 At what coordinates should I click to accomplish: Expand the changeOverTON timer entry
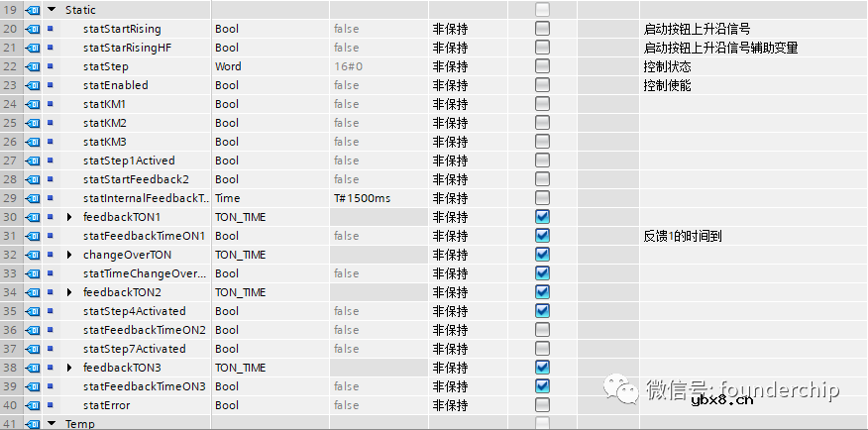point(69,255)
